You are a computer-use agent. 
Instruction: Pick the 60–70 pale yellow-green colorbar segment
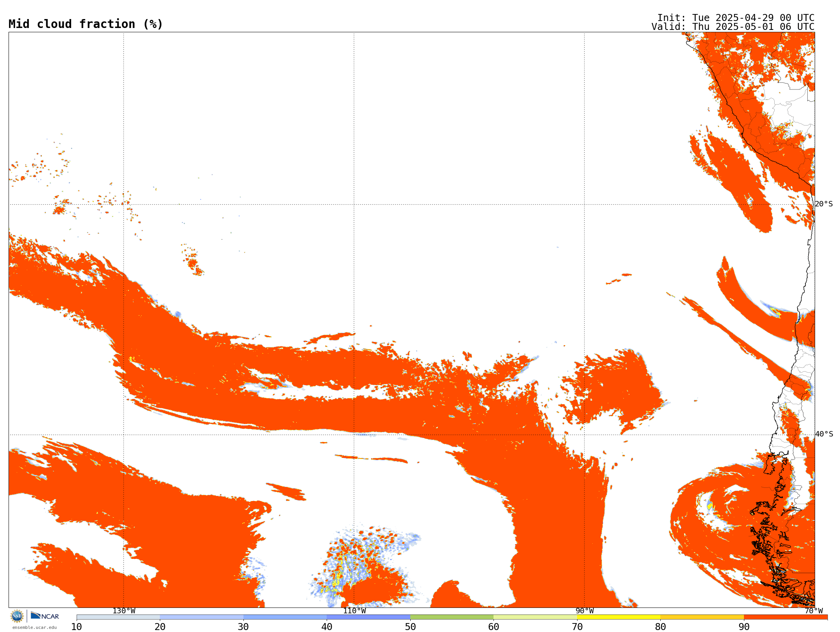(x=535, y=617)
